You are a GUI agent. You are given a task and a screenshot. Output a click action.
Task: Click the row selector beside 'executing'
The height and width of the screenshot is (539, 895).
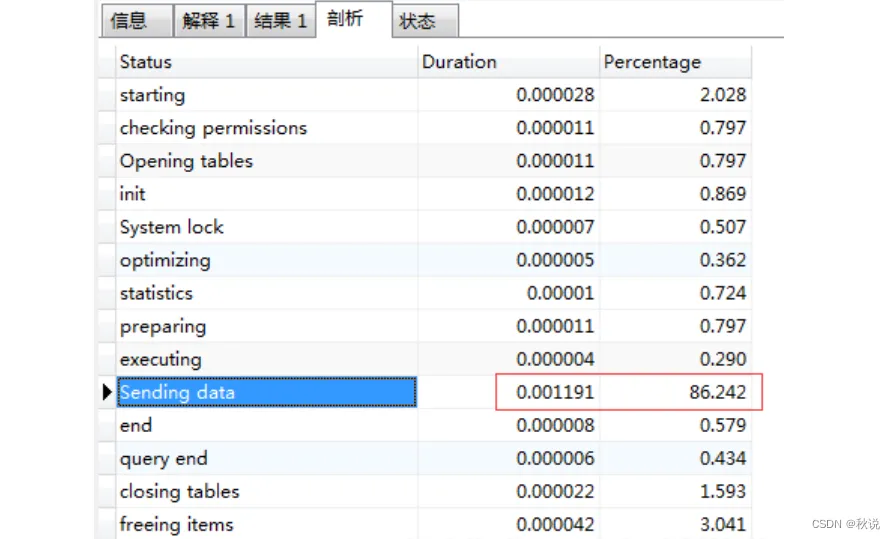click(x=107, y=360)
